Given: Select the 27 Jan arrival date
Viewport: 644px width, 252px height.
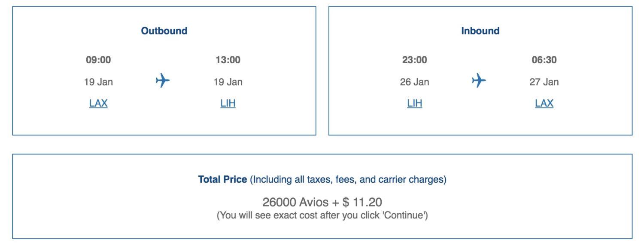Looking at the screenshot, I should click(545, 82).
